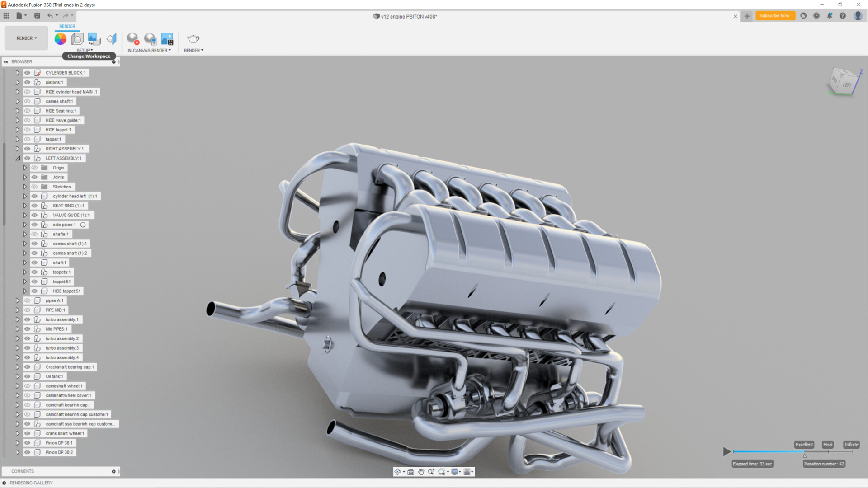Show the HIDE tappet:1 component
The width and height of the screenshot is (868, 488).
(x=27, y=130)
